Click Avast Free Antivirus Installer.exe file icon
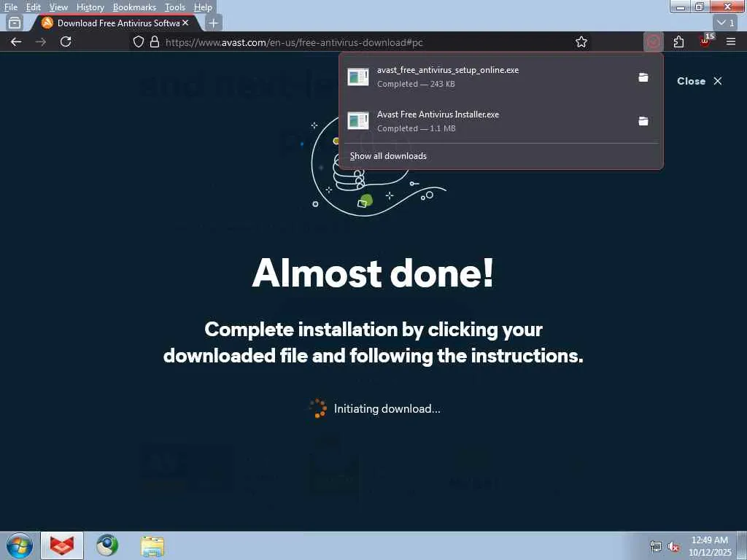The width and height of the screenshot is (747, 560). [x=357, y=121]
